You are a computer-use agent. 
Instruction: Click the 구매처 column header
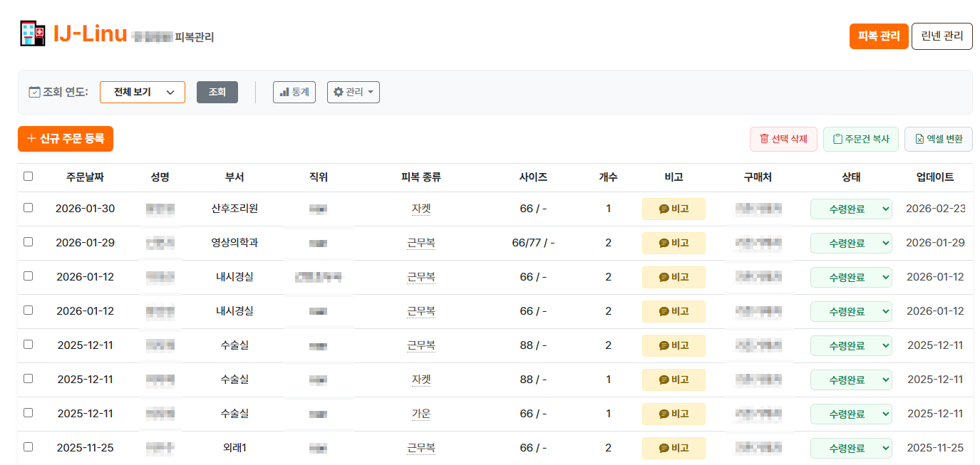point(758,177)
